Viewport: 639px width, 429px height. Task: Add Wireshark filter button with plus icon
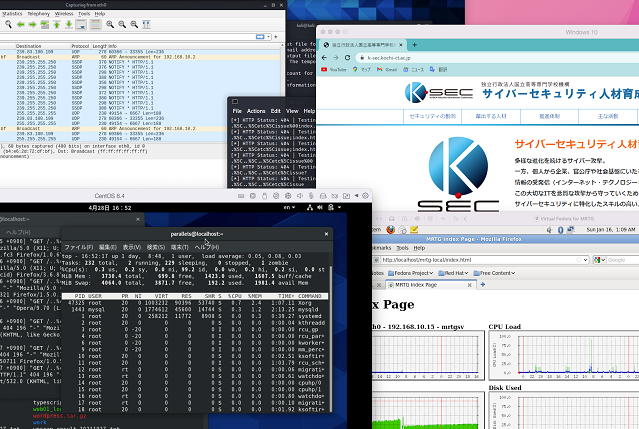coord(276,37)
